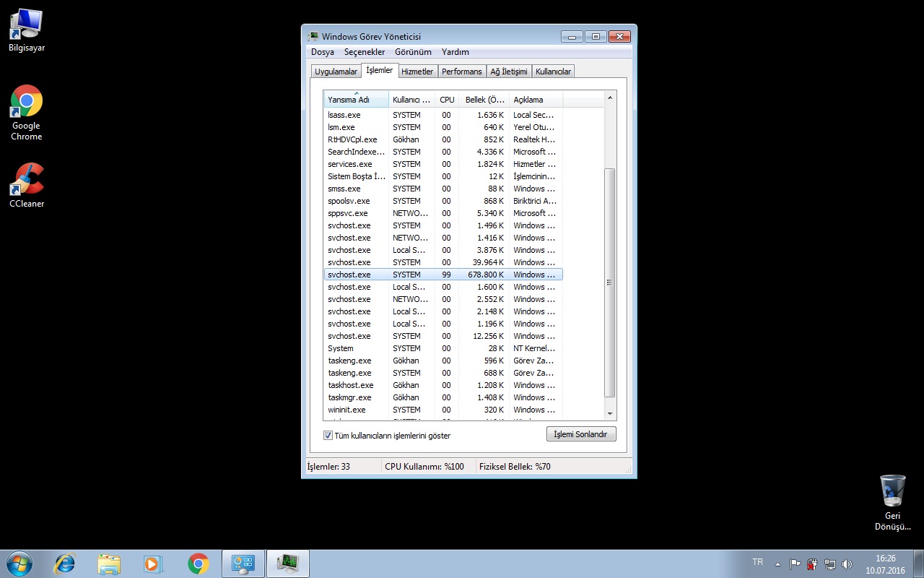Image resolution: width=924 pixels, height=578 pixels.
Task: Click Fiziksel Bellek: %70 status entry
Action: pos(515,467)
